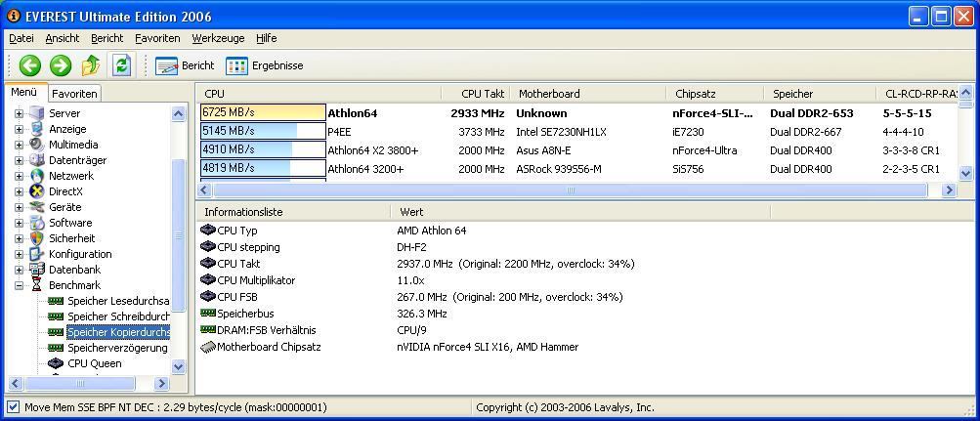Screen dimensions: 980x421
Task: Expand the Netzwerk tree node
Action: tap(19, 176)
